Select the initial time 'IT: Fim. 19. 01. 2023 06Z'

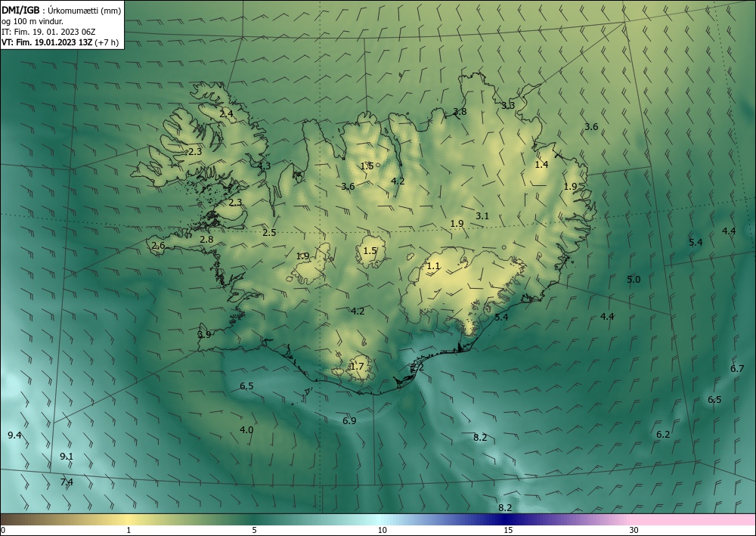48,32
